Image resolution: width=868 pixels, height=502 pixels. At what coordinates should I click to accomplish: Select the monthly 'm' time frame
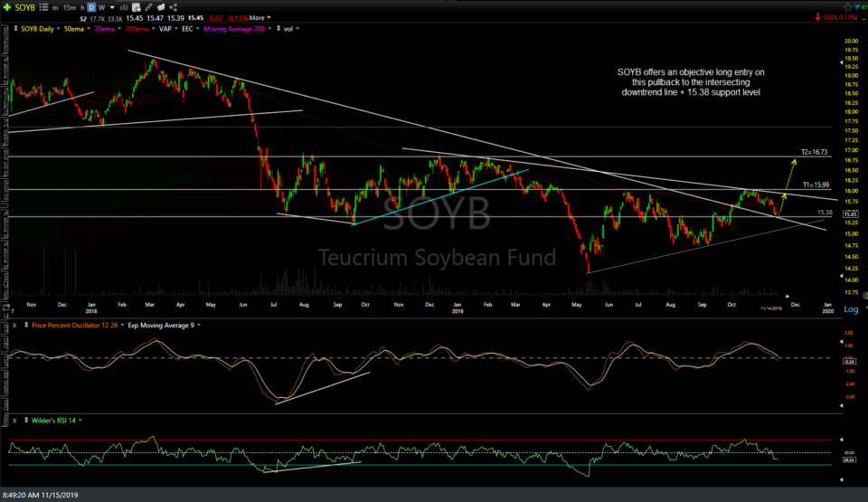pos(55,8)
